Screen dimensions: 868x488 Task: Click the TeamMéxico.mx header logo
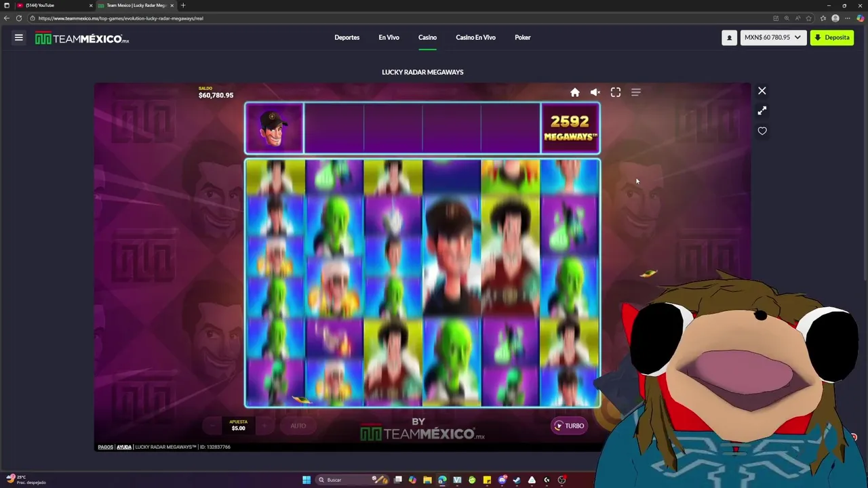click(x=82, y=39)
